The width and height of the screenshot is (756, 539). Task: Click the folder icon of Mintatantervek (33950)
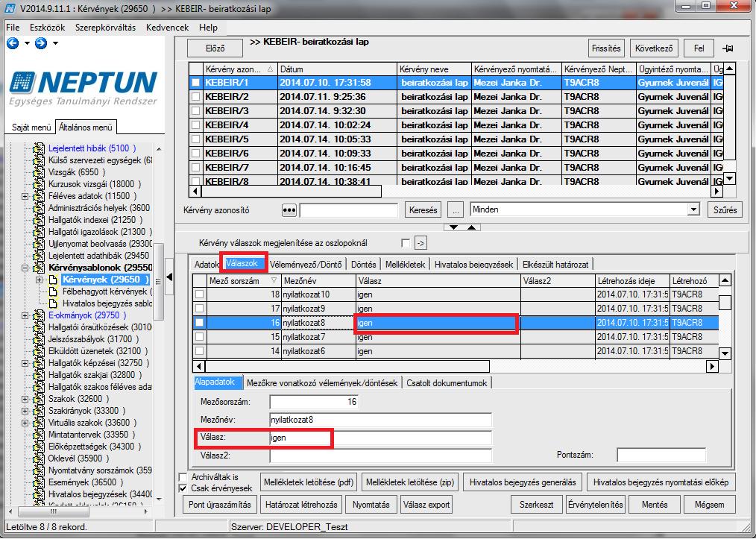pyautogui.click(x=39, y=435)
